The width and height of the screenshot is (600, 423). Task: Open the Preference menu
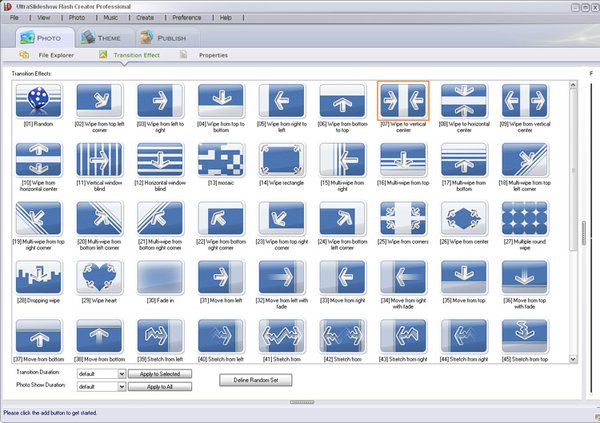pyautogui.click(x=187, y=18)
